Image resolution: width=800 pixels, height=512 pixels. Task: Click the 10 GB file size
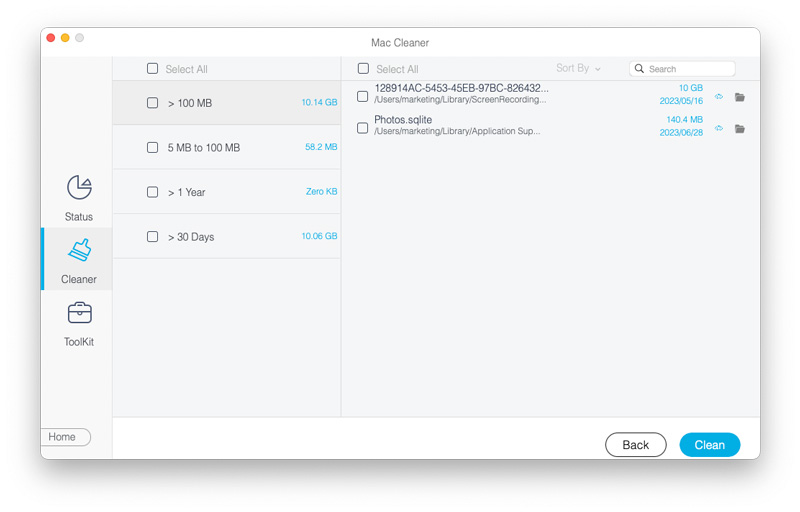pos(691,88)
